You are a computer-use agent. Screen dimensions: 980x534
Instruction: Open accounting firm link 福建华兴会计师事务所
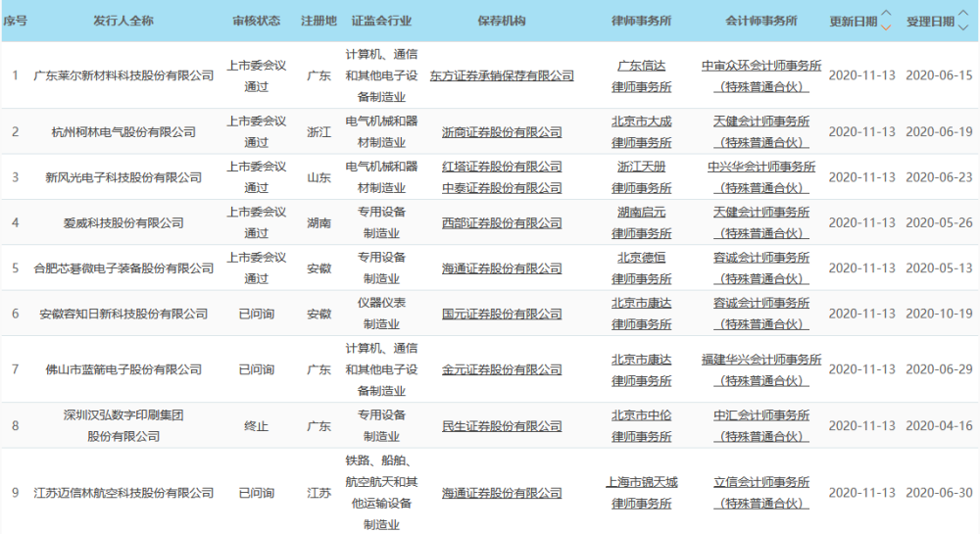point(761,370)
